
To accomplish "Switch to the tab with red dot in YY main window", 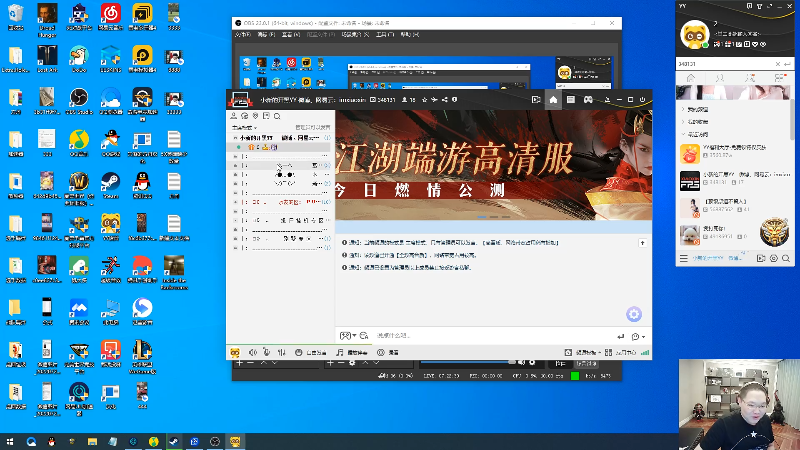I will [x=780, y=78].
